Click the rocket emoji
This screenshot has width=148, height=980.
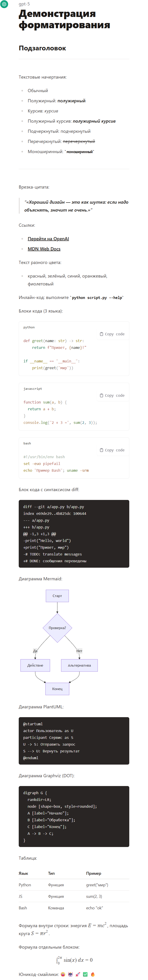78,974
